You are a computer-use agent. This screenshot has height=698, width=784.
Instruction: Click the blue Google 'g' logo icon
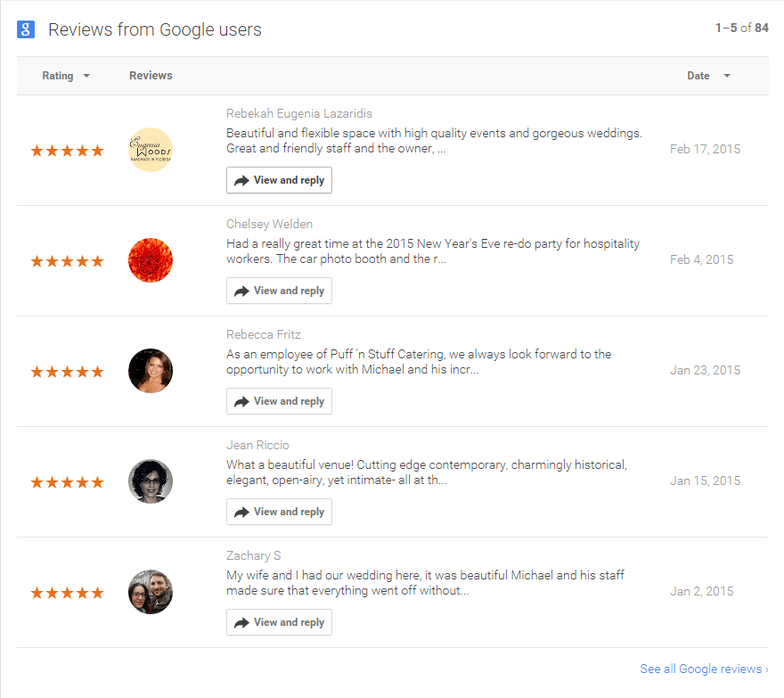tap(26, 29)
